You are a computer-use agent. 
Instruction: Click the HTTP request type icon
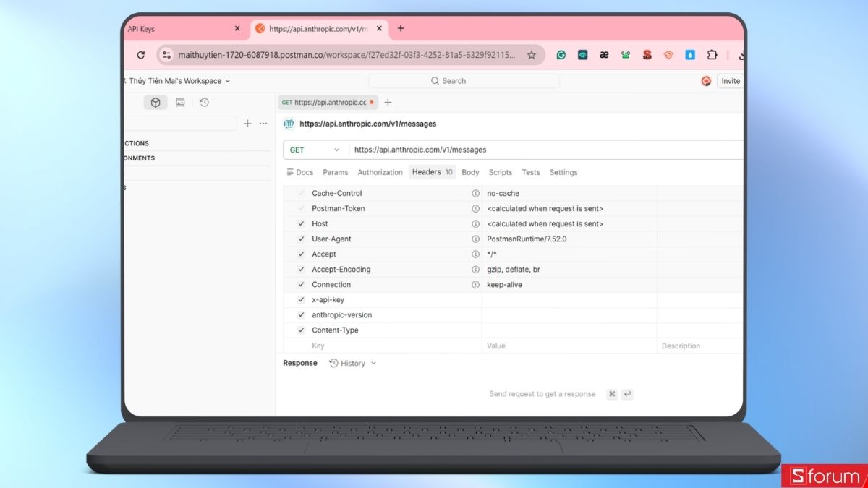(289, 124)
